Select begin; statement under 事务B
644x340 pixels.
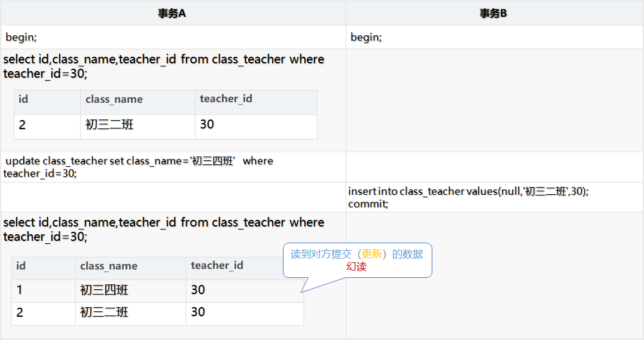click(x=366, y=37)
